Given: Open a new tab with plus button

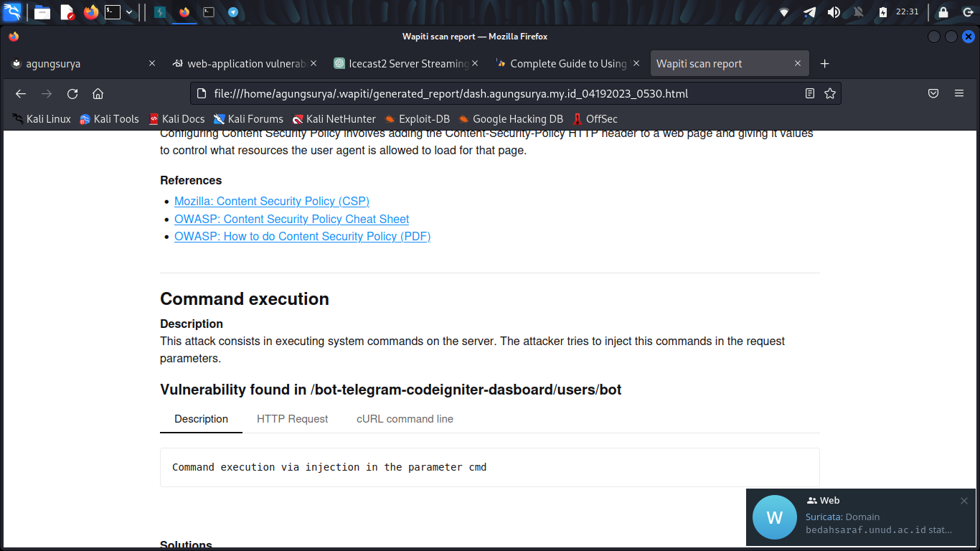Looking at the screenshot, I should [x=824, y=64].
